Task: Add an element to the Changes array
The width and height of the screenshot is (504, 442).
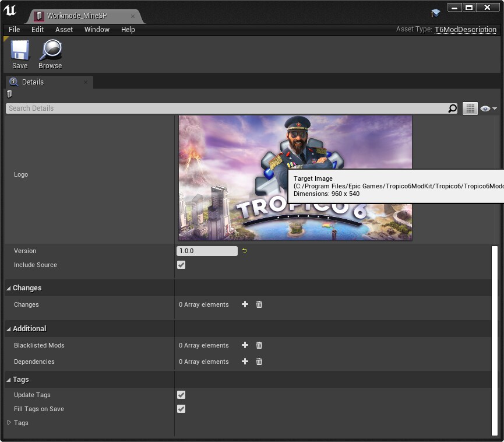Action: pos(245,304)
